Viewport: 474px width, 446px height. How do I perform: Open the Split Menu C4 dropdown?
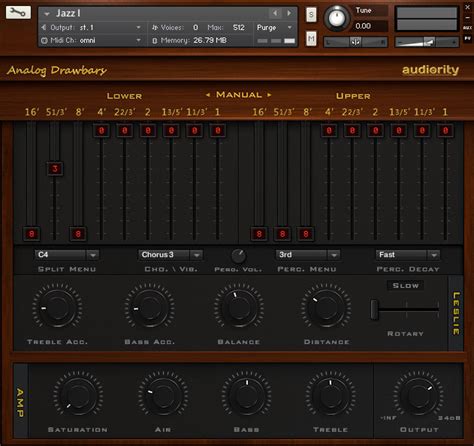point(67,255)
